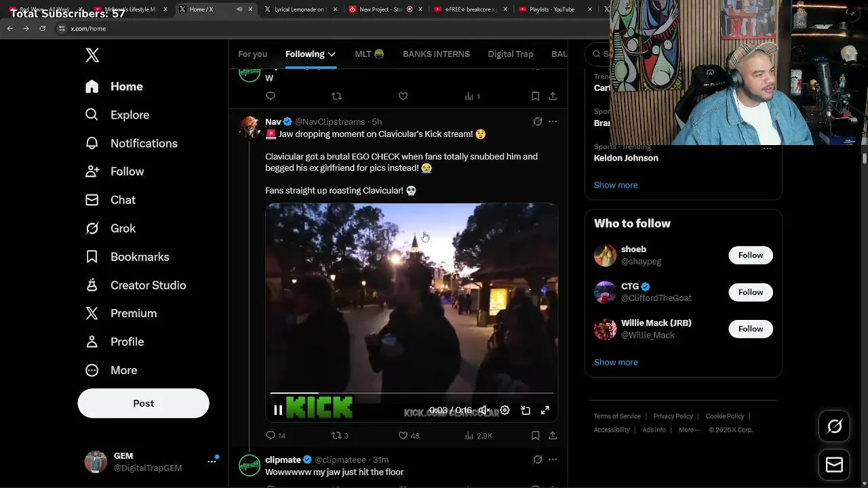The height and width of the screenshot is (488, 868).
Task: Enter fullscreen on the video
Action: 545,410
